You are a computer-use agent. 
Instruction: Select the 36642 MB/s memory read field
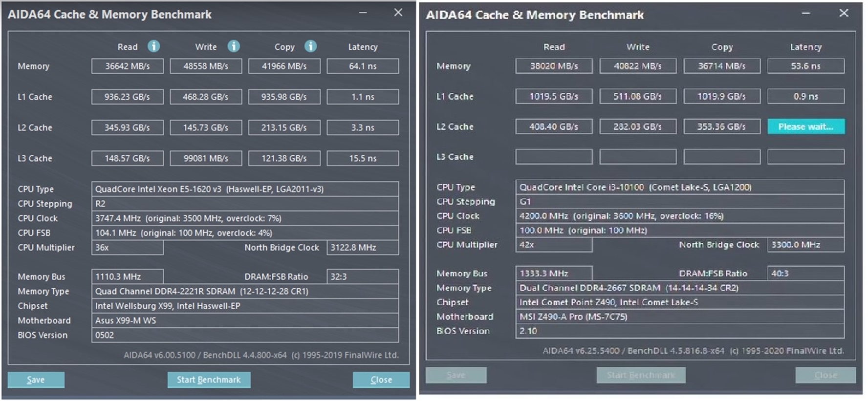[127, 66]
